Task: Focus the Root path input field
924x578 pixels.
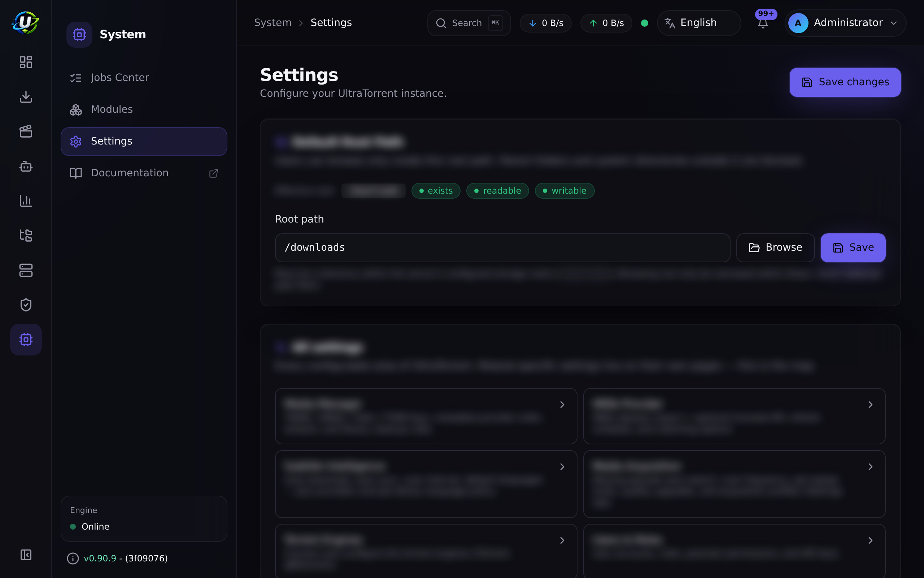Action: coord(502,248)
